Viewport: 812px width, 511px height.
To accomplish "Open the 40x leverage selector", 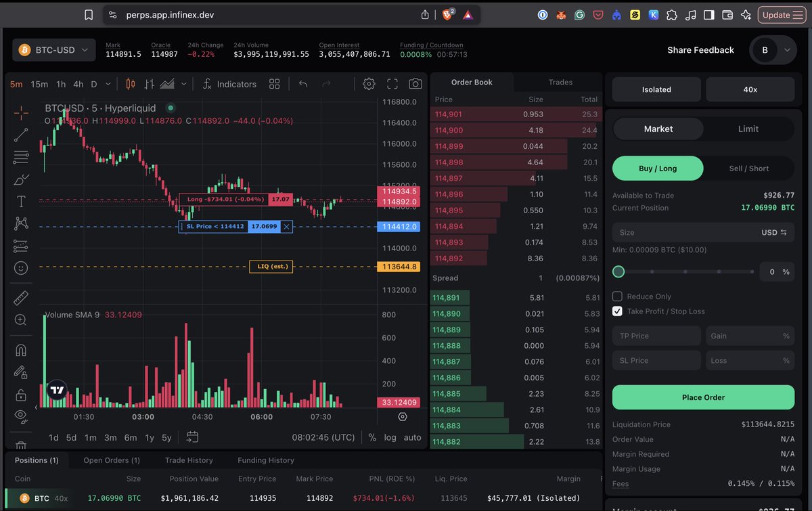I will [x=750, y=89].
